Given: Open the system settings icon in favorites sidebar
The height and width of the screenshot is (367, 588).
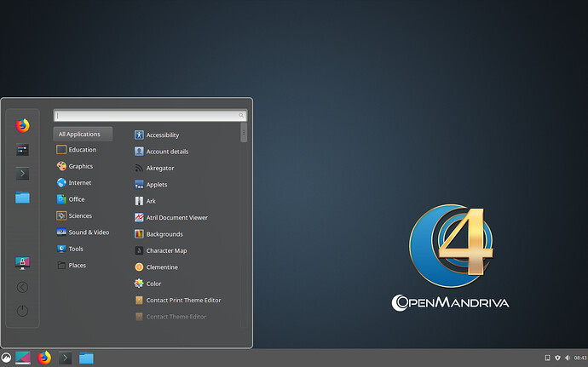Looking at the screenshot, I should (x=22, y=150).
